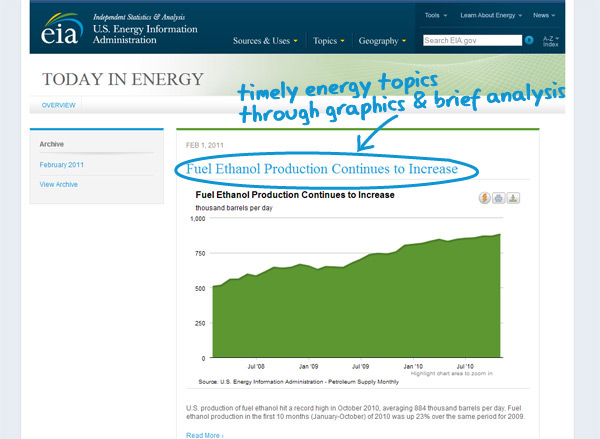Click the Source: Petroleum Supply Monthly text
The image size is (600, 439).
pos(298,382)
